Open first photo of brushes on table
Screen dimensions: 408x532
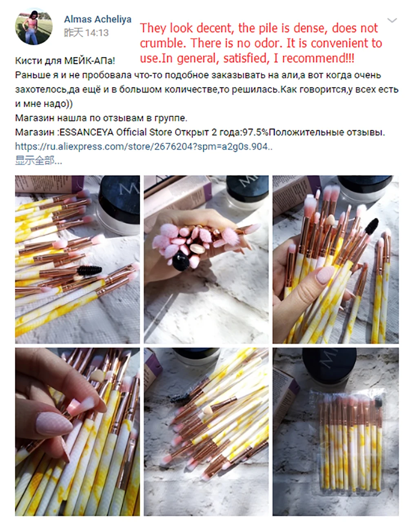tap(78, 259)
